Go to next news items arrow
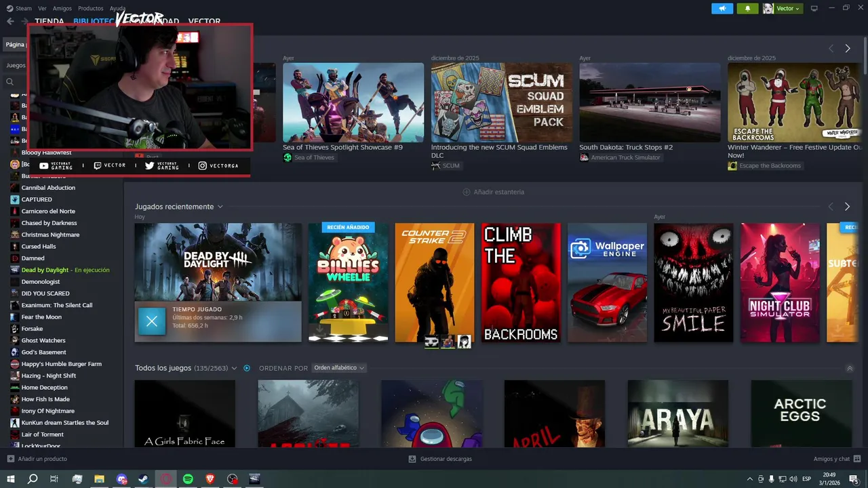This screenshot has height=488, width=868. tap(847, 48)
